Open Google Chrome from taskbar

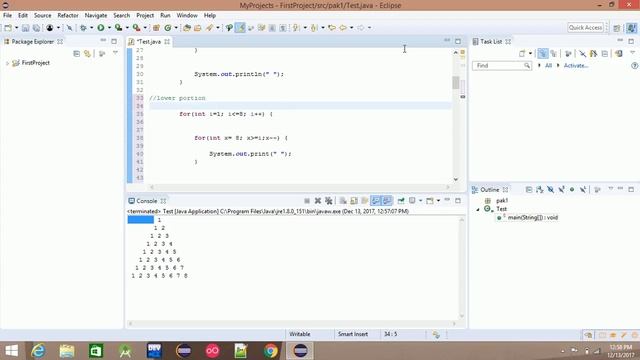(x=270, y=351)
